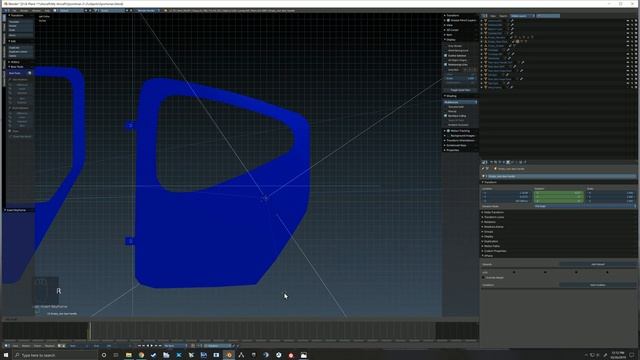This screenshot has height=360, width=640.
Task: Open the Multitexture shading dropdown
Action: [x=460, y=102]
